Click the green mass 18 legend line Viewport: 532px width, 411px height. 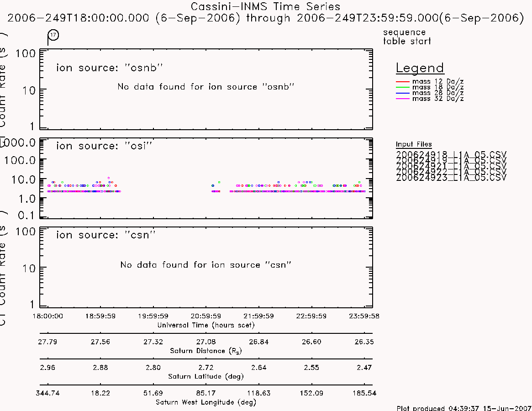403,88
